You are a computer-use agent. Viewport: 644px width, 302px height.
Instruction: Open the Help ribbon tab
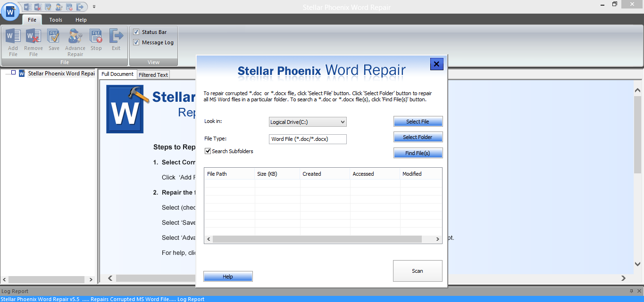(81, 20)
